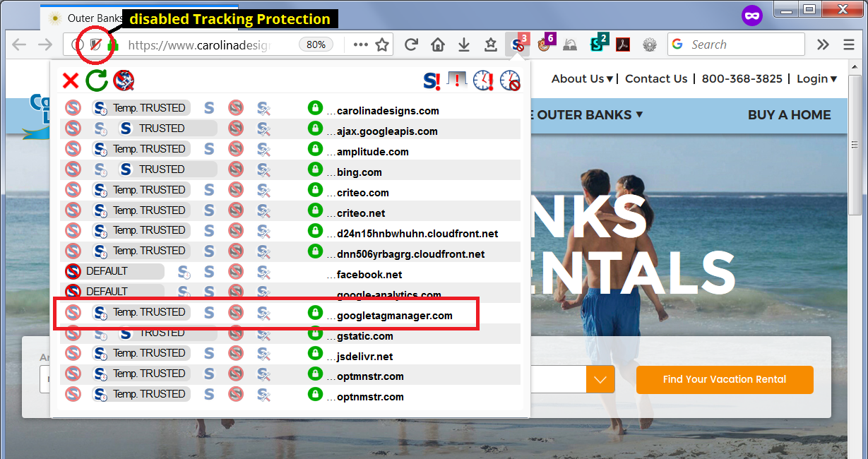The image size is (868, 459).
Task: Open the teal S extension with badge 2
Action: [598, 44]
